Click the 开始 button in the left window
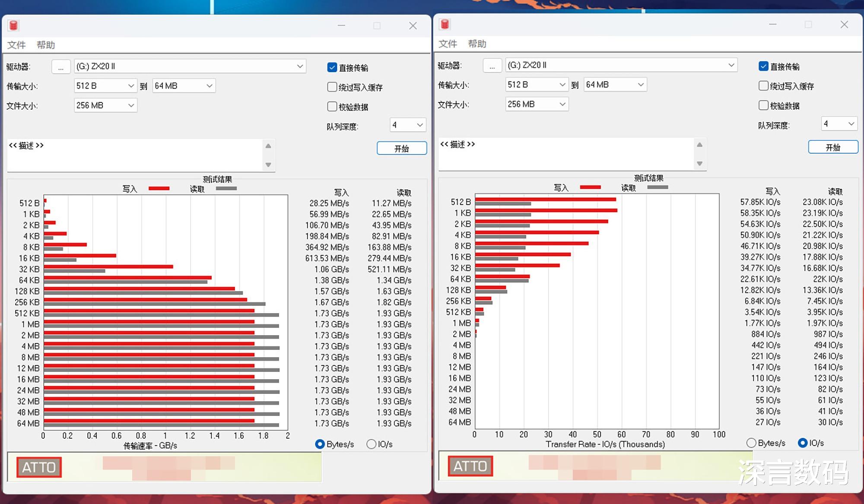 coord(401,148)
